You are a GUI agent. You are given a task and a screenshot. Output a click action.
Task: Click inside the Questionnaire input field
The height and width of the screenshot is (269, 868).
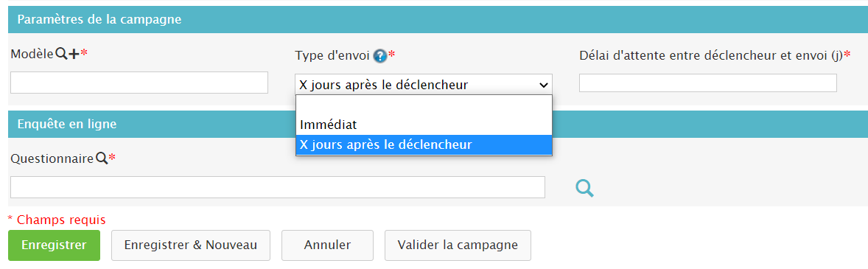[x=277, y=187]
